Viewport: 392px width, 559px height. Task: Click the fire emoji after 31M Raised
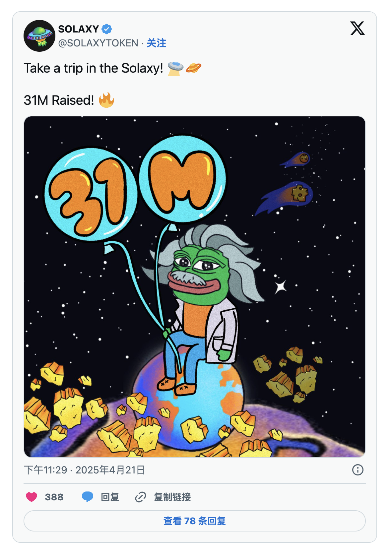[x=106, y=100]
